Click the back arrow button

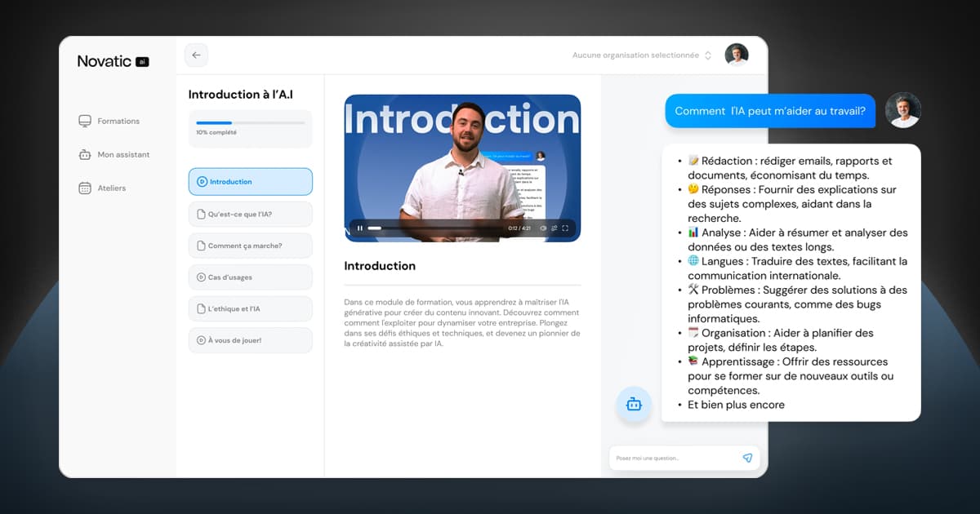(x=196, y=55)
